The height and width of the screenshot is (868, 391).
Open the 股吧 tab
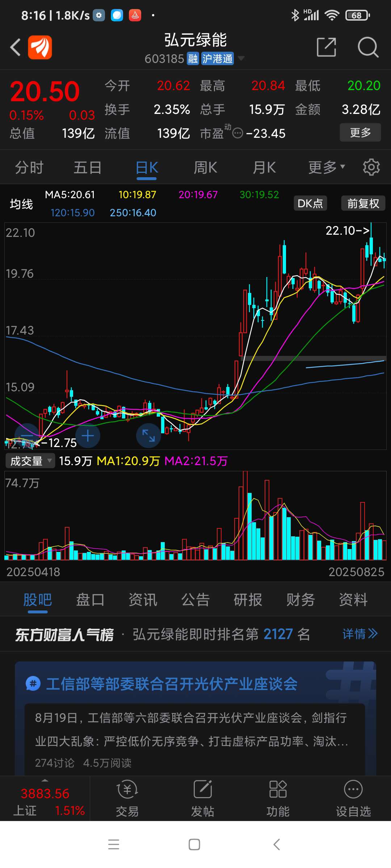click(x=38, y=600)
